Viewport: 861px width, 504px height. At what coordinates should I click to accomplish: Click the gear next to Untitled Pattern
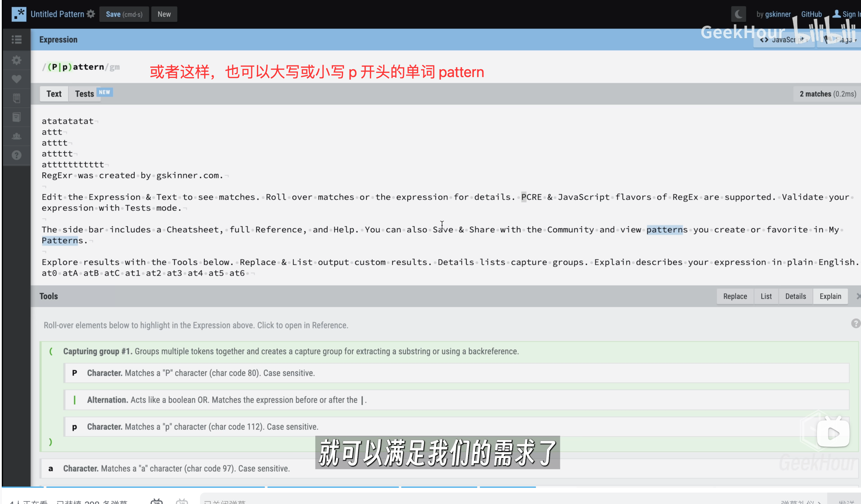pos(91,14)
